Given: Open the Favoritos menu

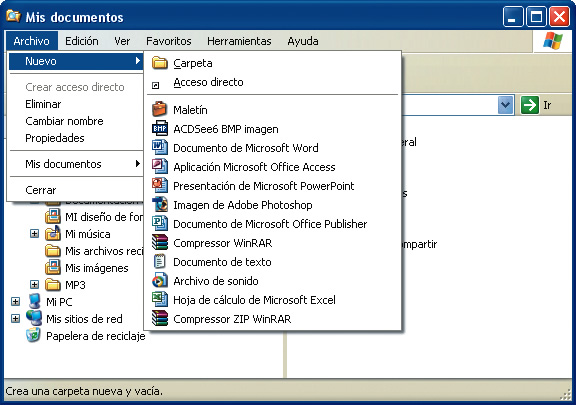Looking at the screenshot, I should (x=169, y=41).
